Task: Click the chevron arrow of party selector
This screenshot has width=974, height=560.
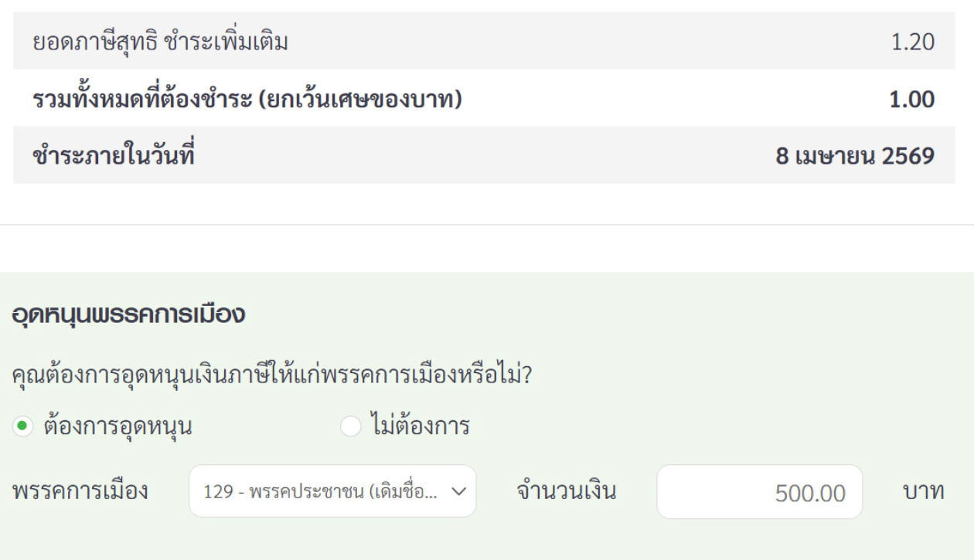Action: [458, 491]
